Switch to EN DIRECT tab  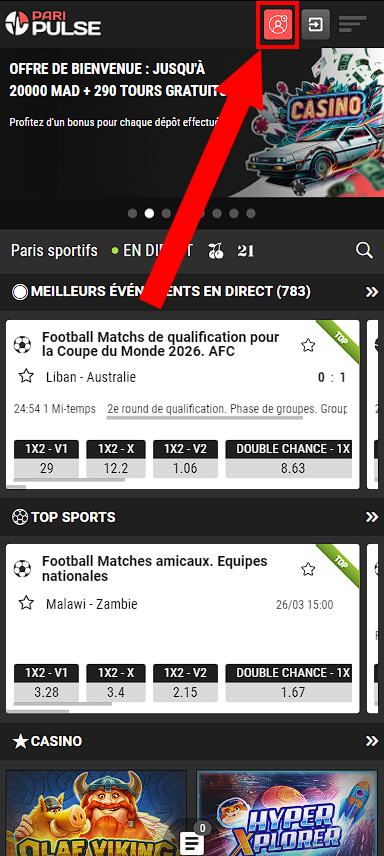tap(152, 251)
